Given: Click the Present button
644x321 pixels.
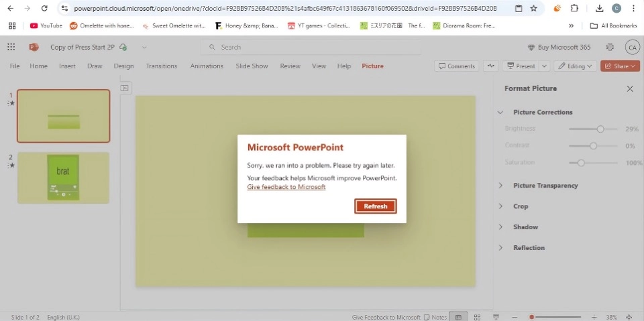Looking at the screenshot, I should tap(521, 66).
